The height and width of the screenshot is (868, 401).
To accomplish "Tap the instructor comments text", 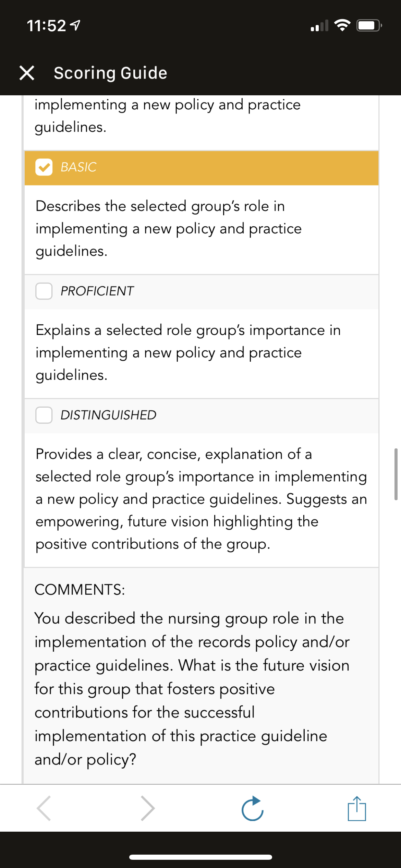I will pyautogui.click(x=192, y=689).
